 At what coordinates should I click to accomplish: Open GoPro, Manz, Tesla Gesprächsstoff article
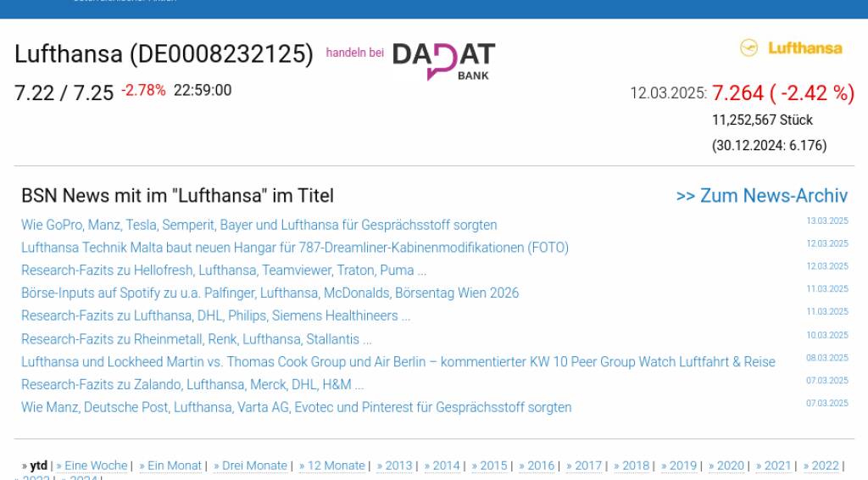point(259,225)
